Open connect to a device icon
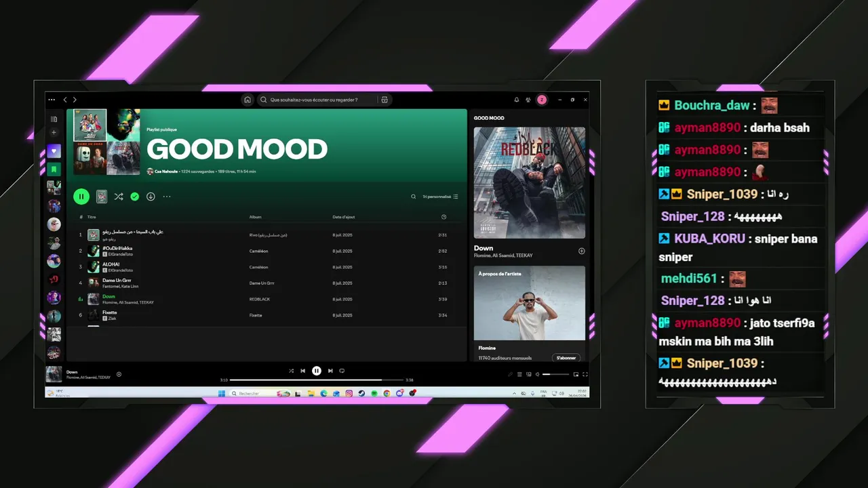868x488 pixels. [x=529, y=374]
